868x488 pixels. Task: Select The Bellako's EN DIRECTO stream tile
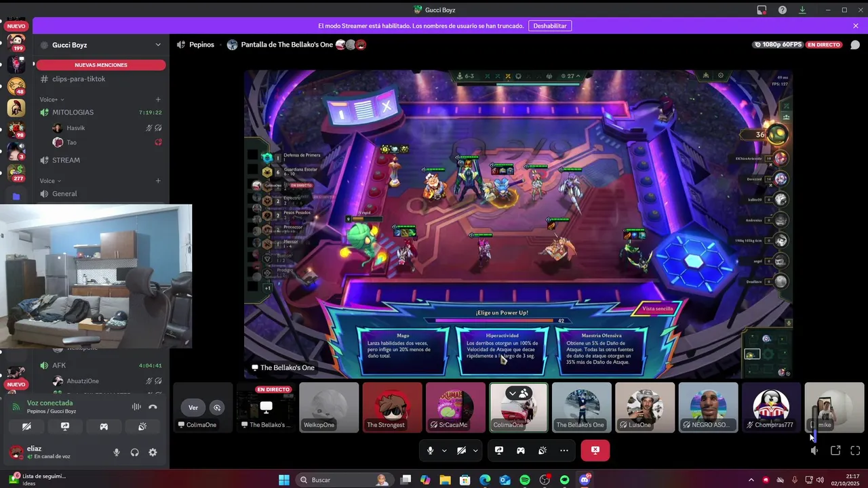click(x=266, y=407)
